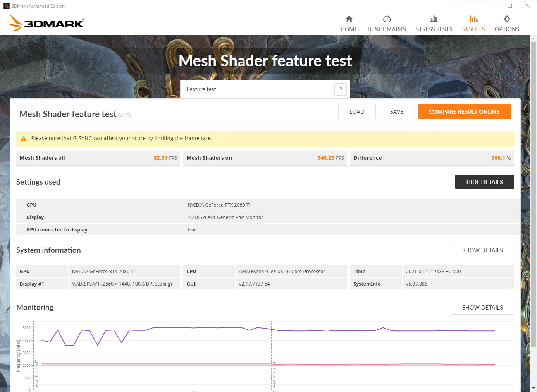Click the G-SYNC warning message text
Screen dimensions: 537x392
click(122, 138)
